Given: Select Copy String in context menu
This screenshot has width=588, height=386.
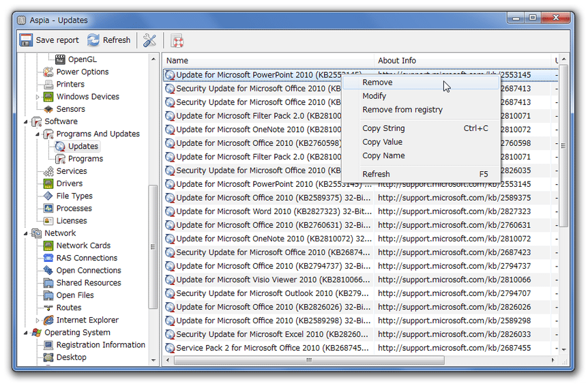Looking at the screenshot, I should tap(421, 128).
